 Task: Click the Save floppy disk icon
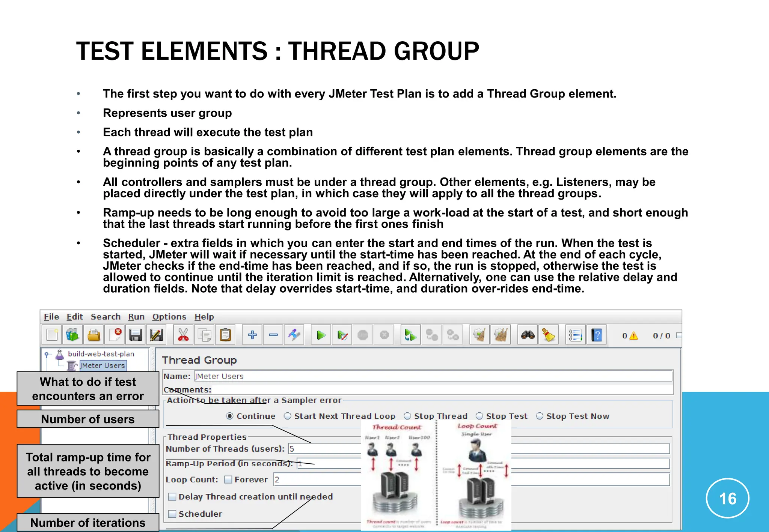pyautogui.click(x=136, y=335)
